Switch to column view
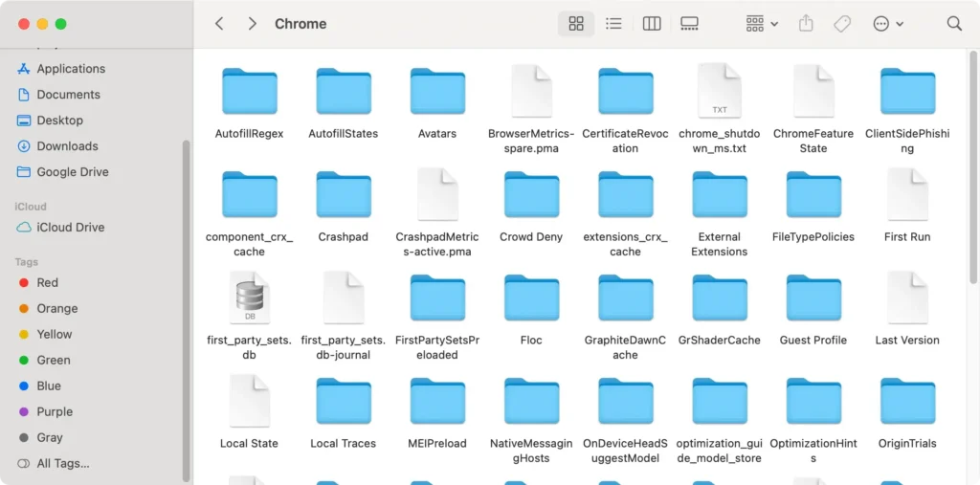Image resolution: width=980 pixels, height=485 pixels. click(x=652, y=24)
